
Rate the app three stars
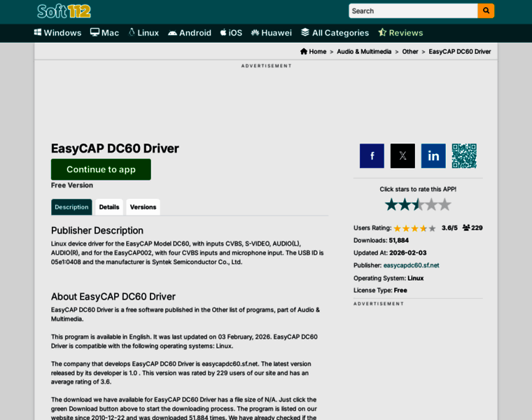418,204
